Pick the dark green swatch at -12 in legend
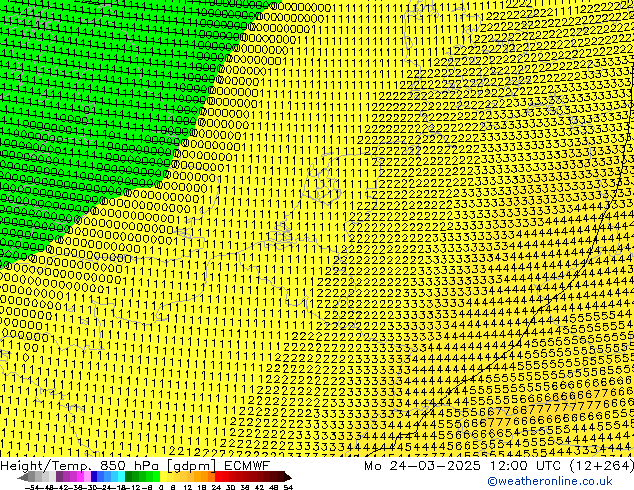Image resolution: width=634 pixels, height=490 pixels. point(129,477)
